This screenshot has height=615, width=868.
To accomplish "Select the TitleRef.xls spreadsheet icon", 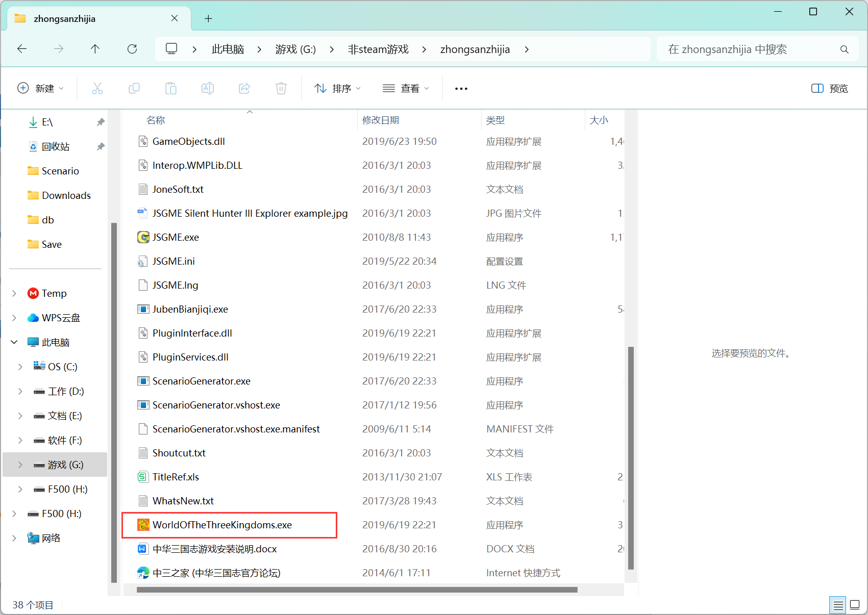I will click(143, 477).
